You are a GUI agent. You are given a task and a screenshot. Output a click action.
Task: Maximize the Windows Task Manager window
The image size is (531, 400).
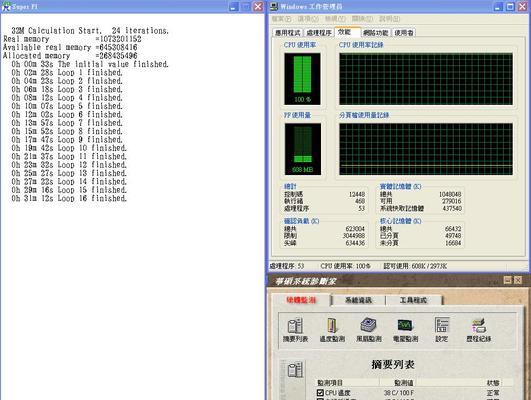510,6
